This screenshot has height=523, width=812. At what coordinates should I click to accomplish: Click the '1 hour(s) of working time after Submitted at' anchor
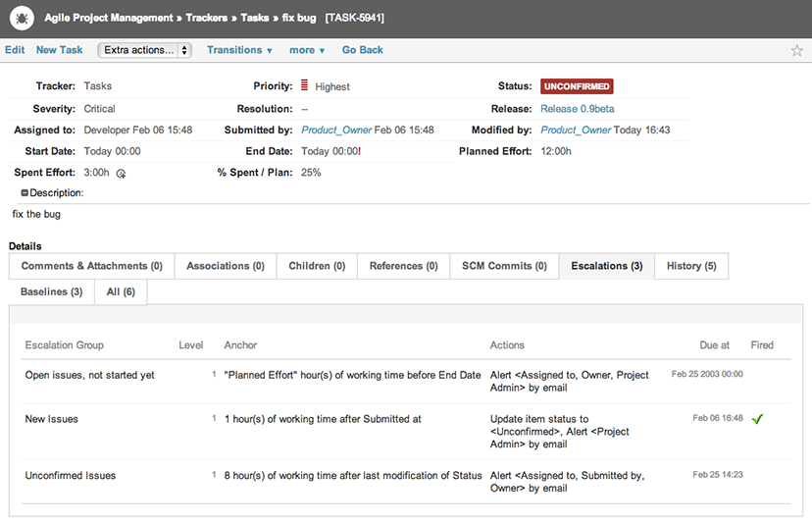(x=323, y=419)
